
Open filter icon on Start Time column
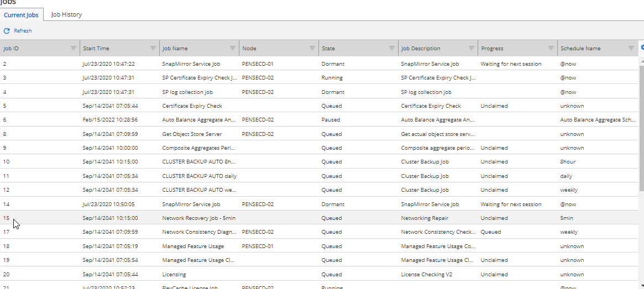[x=153, y=48]
